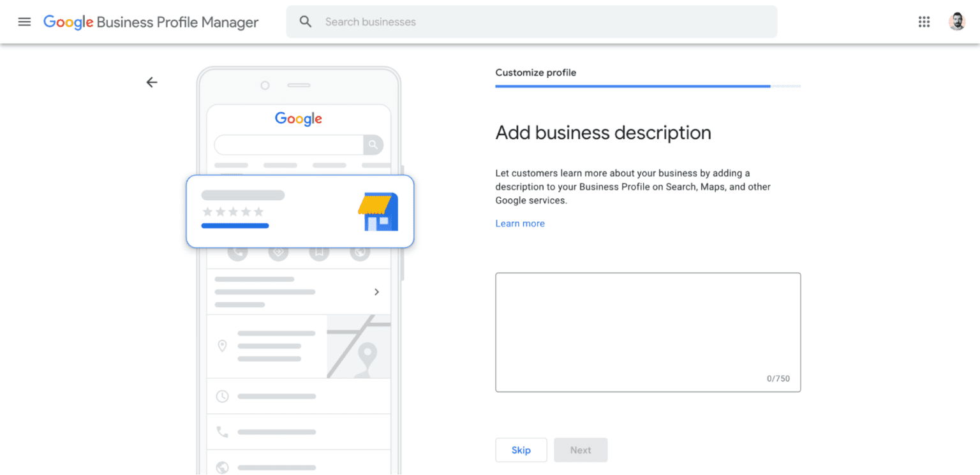
Task: Click the Google Business Profile Manager logo
Action: click(151, 22)
